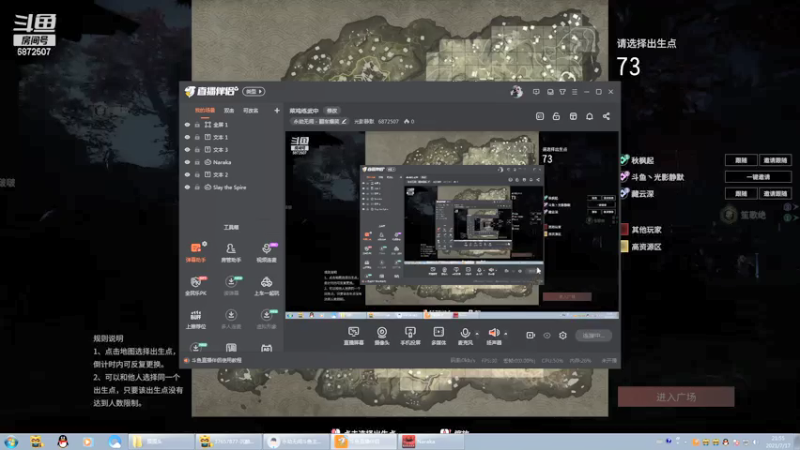The width and height of the screenshot is (800, 450).
Task: Switch to the 我的场景 tab
Action: (205, 110)
